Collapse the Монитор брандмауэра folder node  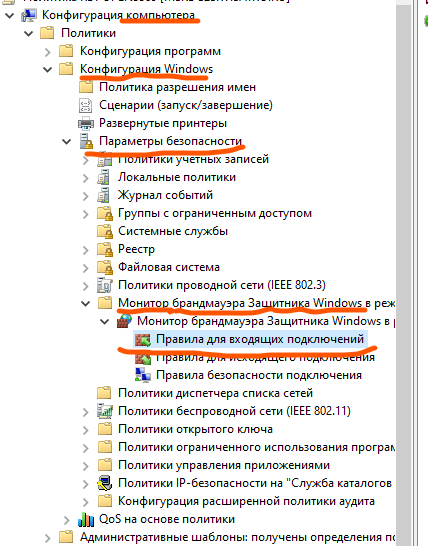pos(85,303)
